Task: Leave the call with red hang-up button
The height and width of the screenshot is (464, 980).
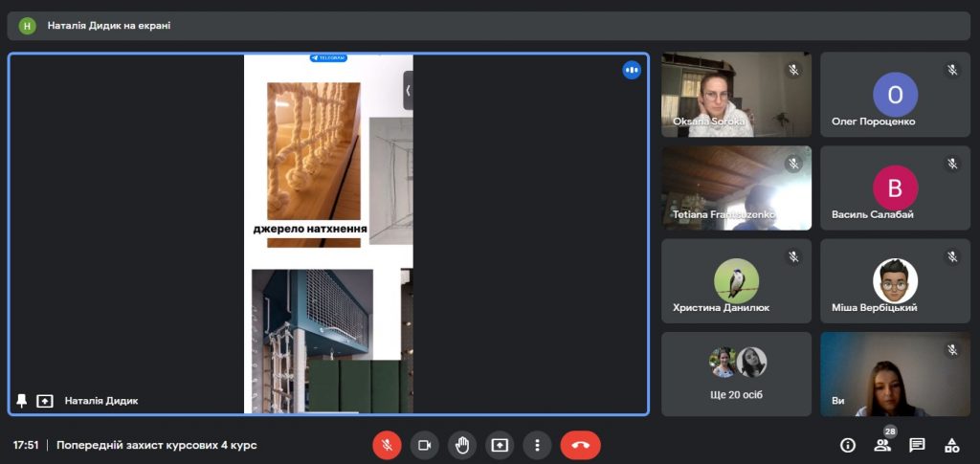Action: (x=581, y=445)
